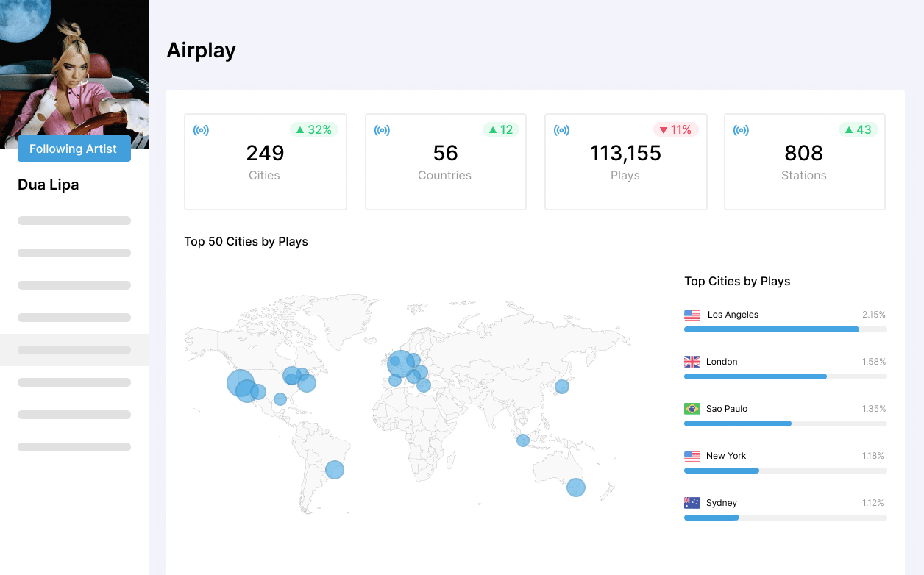Image resolution: width=924 pixels, height=575 pixels.
Task: Click the Sydney bubble on the map
Action: coord(576,488)
